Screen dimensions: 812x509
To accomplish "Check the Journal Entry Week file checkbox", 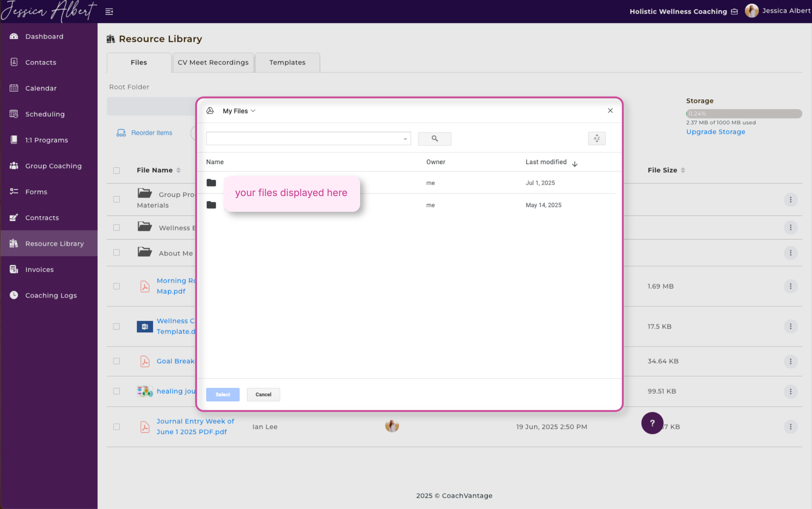I will click(117, 427).
